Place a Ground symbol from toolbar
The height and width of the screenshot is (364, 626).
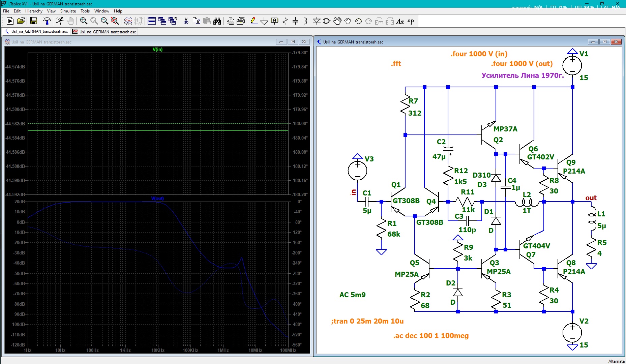264,21
